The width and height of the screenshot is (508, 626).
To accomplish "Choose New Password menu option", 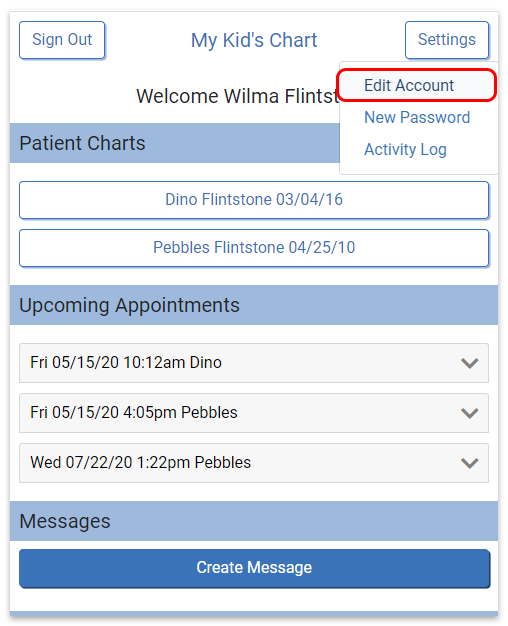I will pyautogui.click(x=417, y=117).
